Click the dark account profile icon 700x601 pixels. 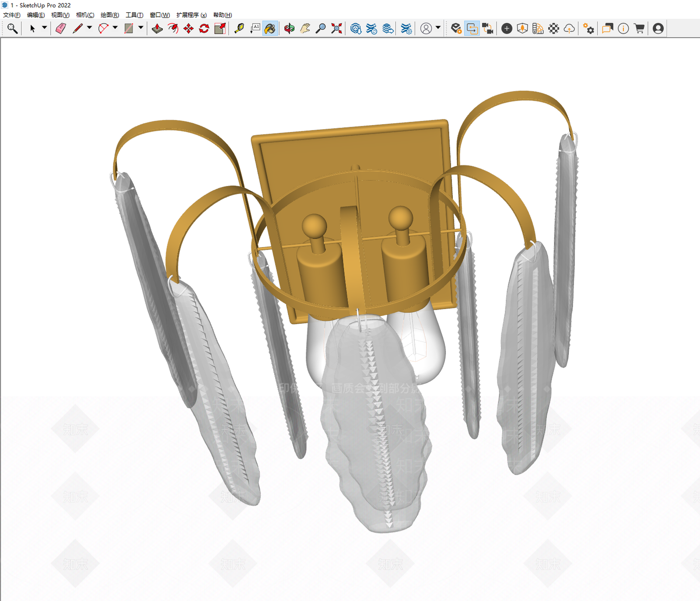pyautogui.click(x=658, y=28)
